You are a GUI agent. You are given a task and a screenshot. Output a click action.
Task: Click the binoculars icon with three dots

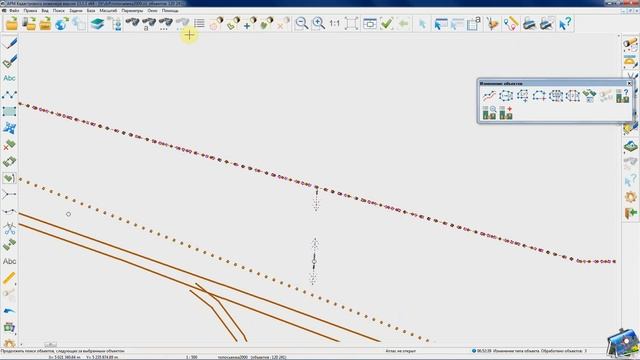coord(165,24)
